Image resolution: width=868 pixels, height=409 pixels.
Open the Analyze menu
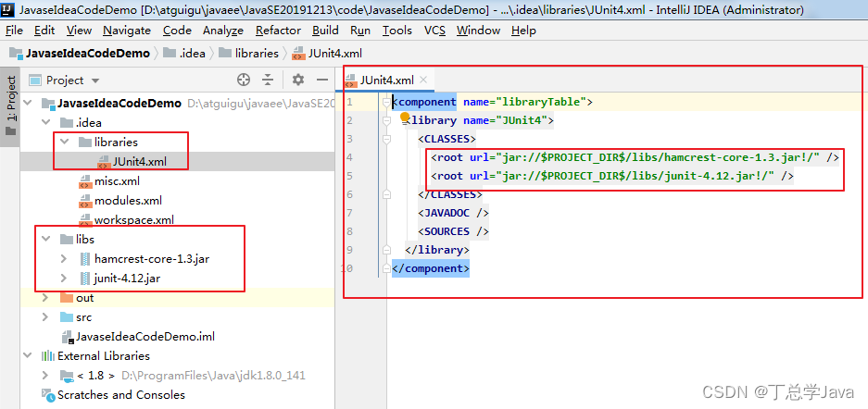click(x=223, y=31)
